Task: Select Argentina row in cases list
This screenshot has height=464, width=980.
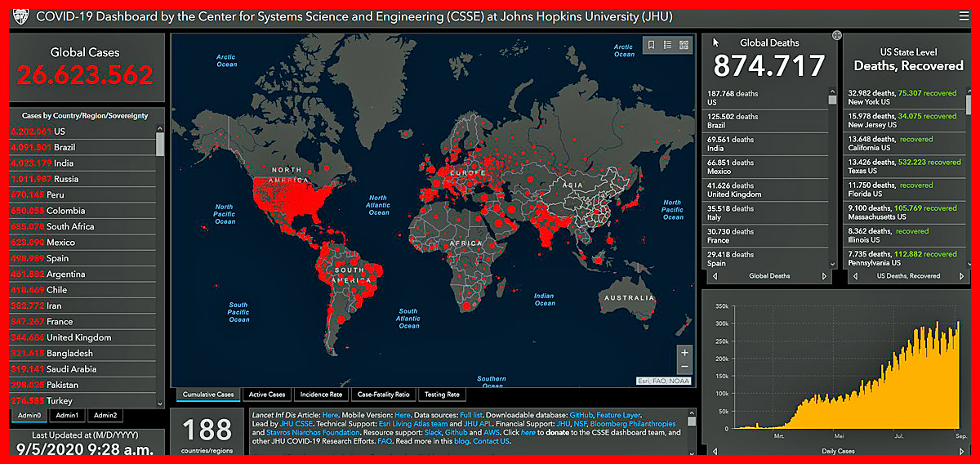Action: [x=82, y=274]
